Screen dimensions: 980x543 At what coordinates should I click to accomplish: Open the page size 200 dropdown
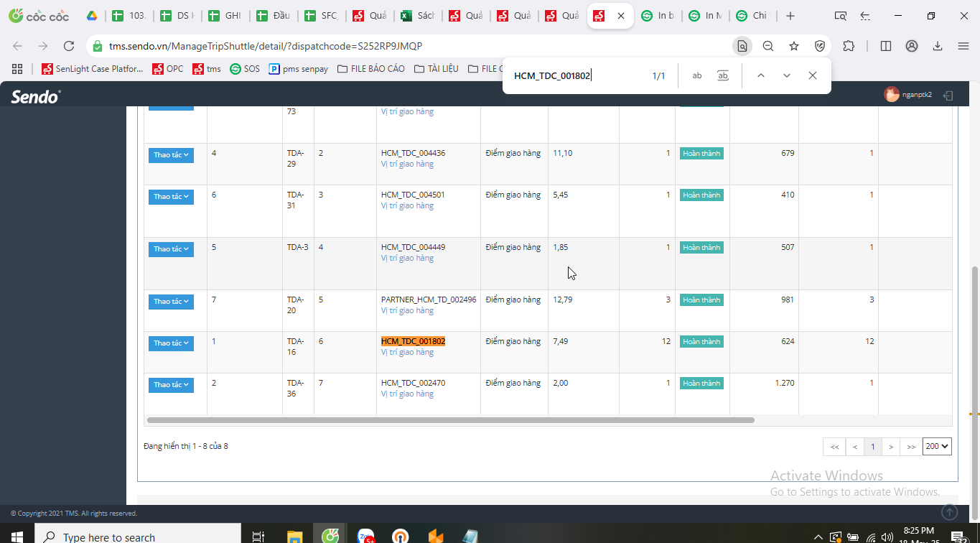(937, 446)
